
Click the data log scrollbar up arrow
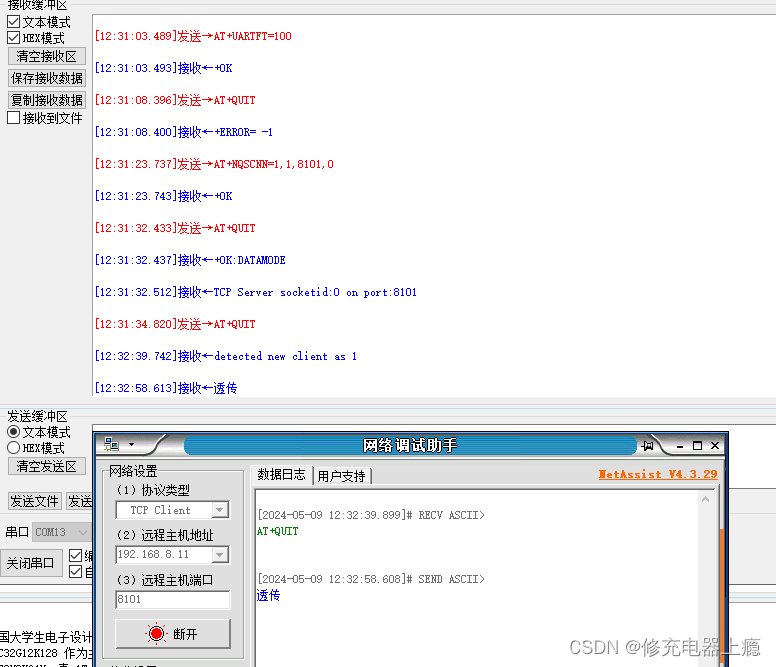coord(706,500)
